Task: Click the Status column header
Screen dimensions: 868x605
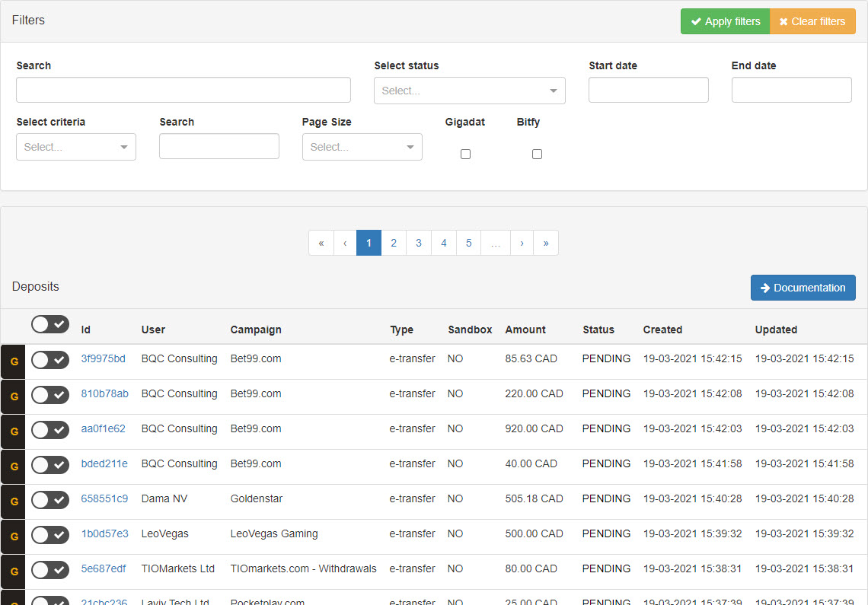Action: coord(598,330)
